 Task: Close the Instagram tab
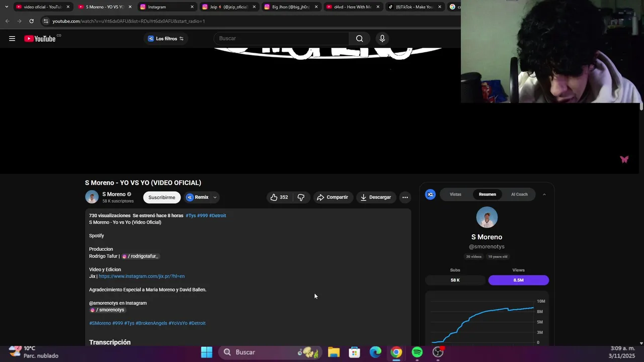pos(192,7)
